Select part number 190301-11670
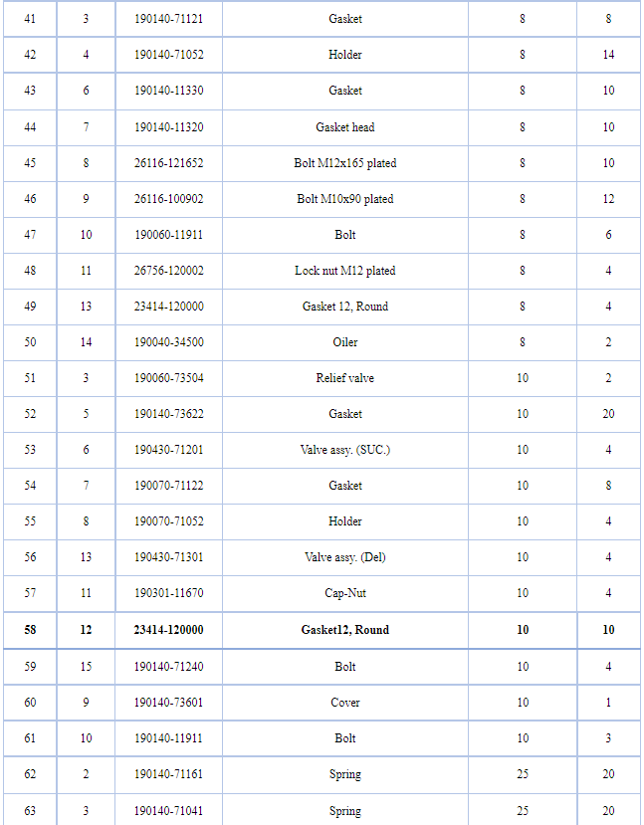644x825 pixels. click(x=168, y=593)
